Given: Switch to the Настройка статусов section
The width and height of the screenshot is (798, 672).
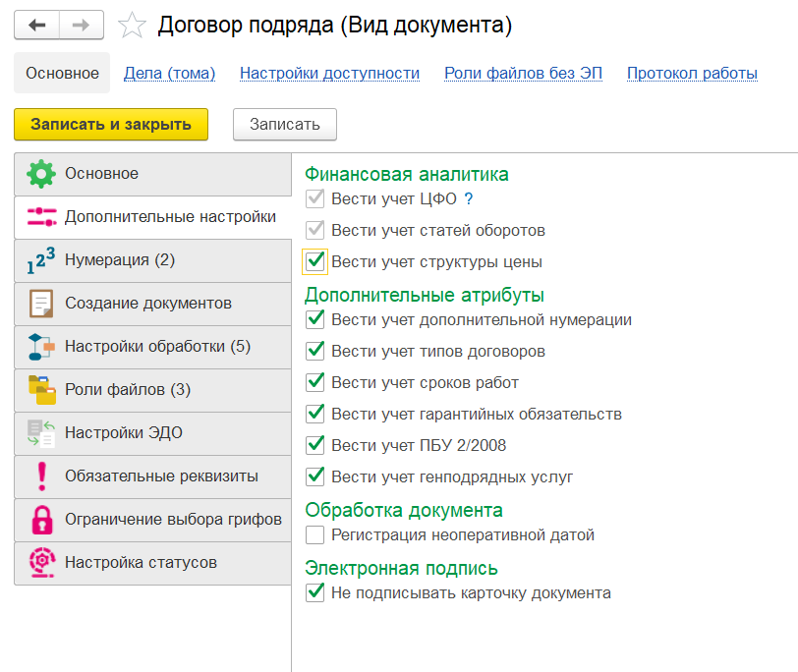Looking at the screenshot, I should (152, 563).
